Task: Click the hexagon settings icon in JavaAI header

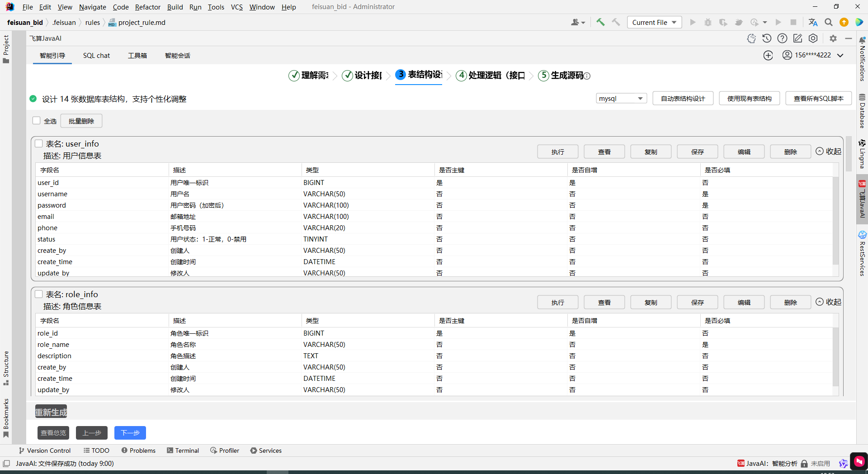Action: point(813,38)
